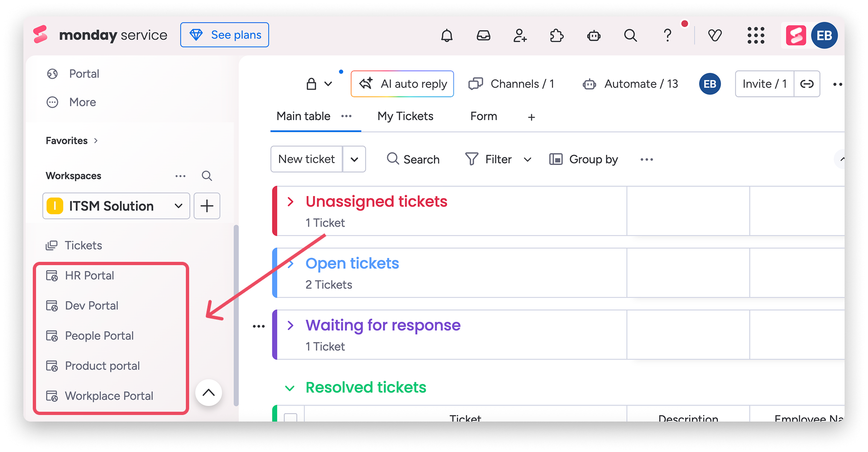This screenshot has height=452, width=868.
Task: Click the Resolved tickets group title
Action: pos(366,387)
